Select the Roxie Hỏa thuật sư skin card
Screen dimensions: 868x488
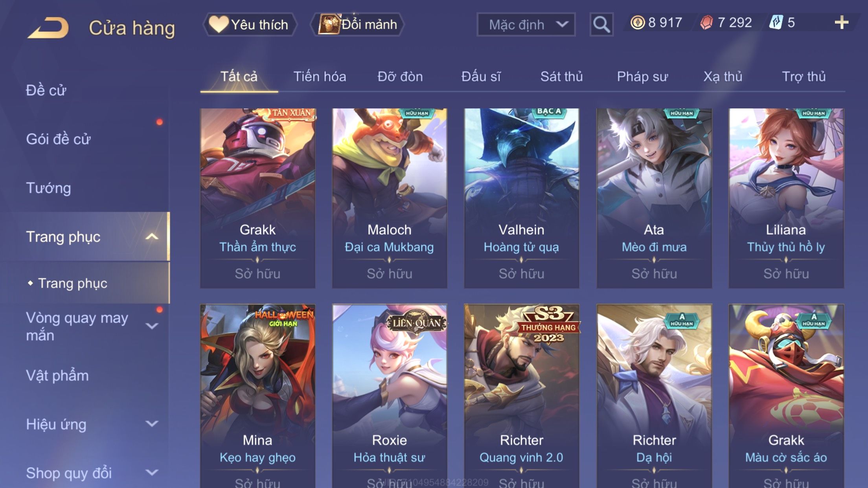click(x=389, y=396)
